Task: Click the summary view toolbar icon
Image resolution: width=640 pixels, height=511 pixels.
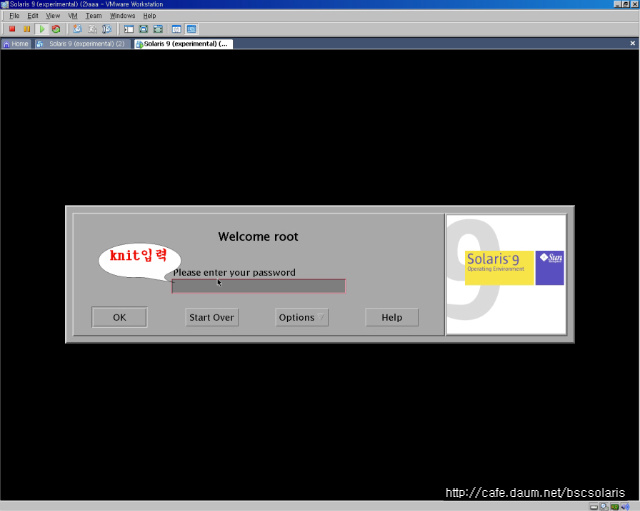Action: (177, 29)
